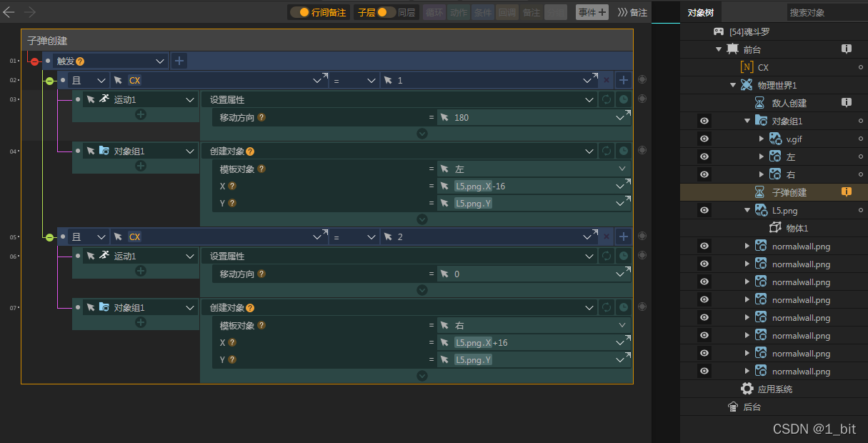868x443 pixels.
Task: Click the help icon beside 移动方向 in the 180 row
Action: 261,117
